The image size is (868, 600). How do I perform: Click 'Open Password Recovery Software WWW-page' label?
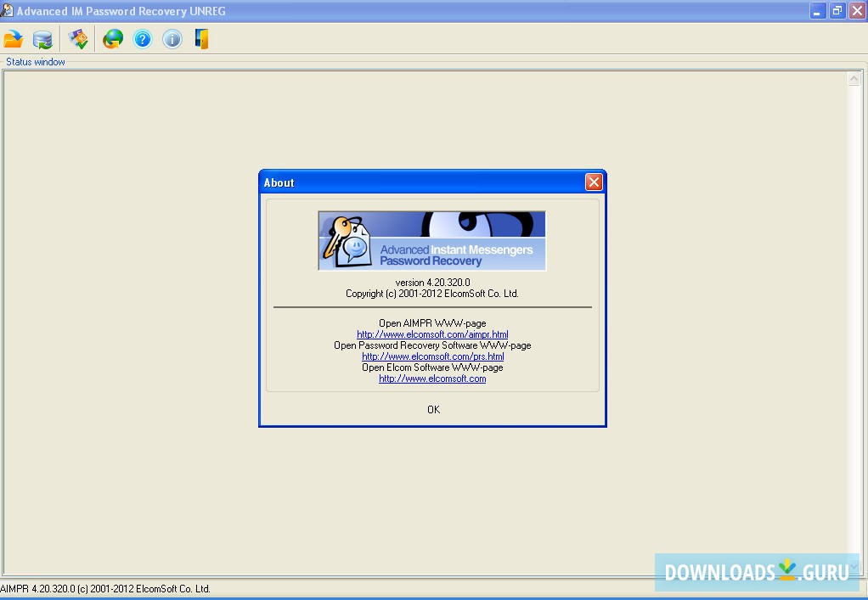coord(432,345)
